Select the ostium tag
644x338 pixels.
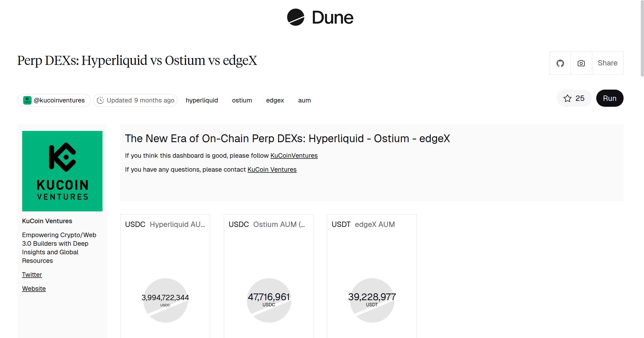tap(242, 100)
